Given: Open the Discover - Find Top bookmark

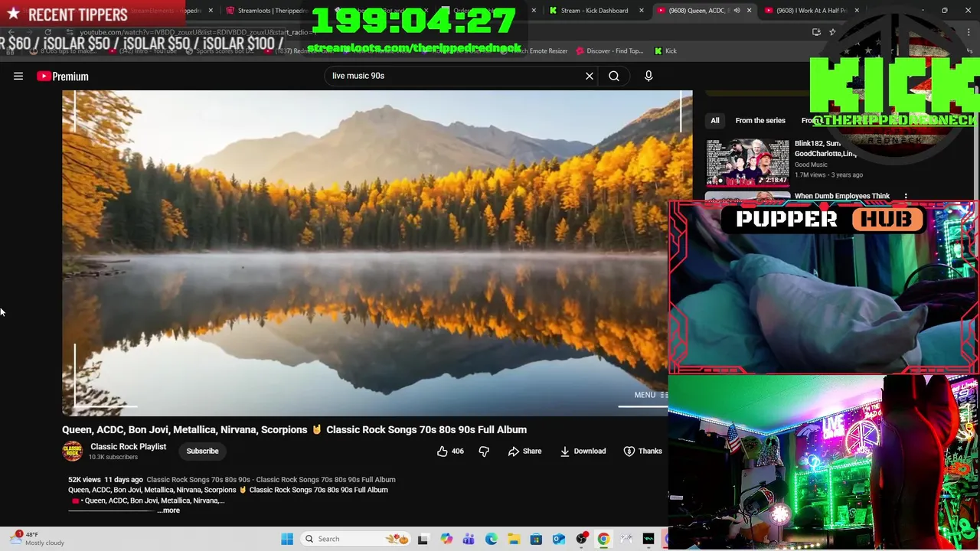Looking at the screenshot, I should [609, 51].
